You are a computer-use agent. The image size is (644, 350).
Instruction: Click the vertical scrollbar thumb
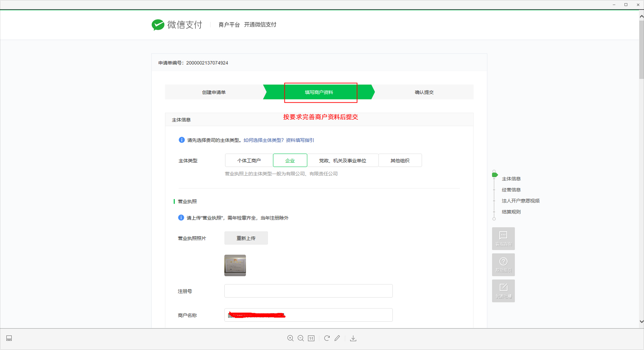click(x=641, y=50)
